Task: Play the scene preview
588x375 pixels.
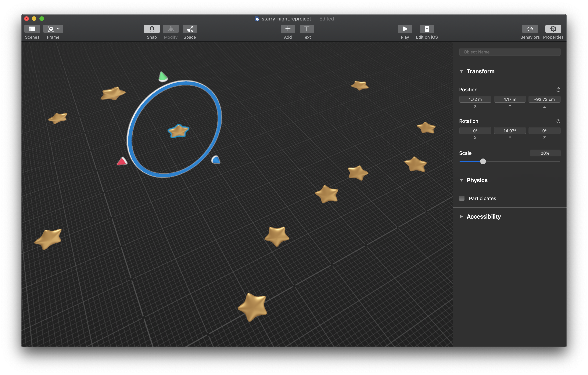Action: (x=405, y=29)
